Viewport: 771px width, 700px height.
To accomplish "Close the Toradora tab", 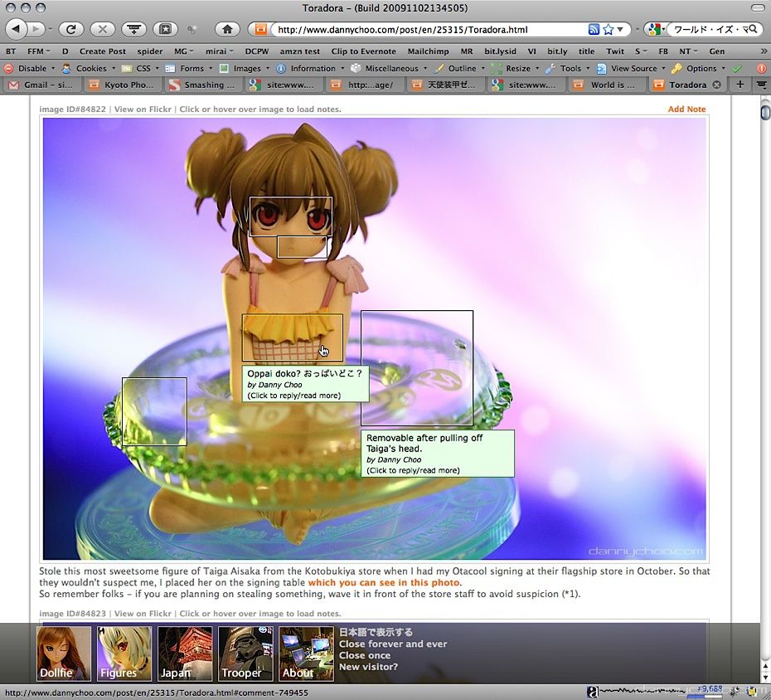I will click(717, 85).
